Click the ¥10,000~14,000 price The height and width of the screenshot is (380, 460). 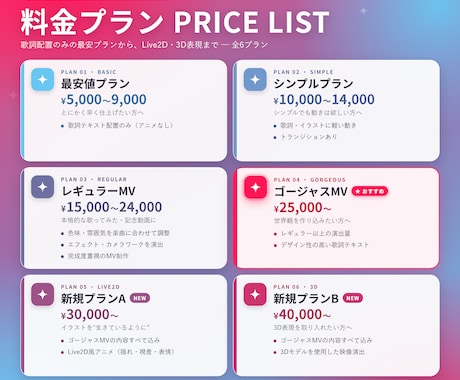pos(324,99)
